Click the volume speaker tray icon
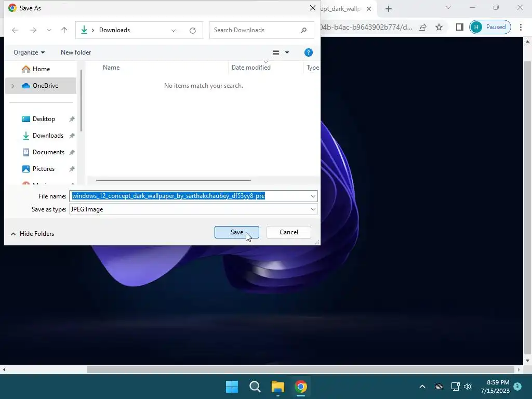Image resolution: width=532 pixels, height=399 pixels. pyautogui.click(x=468, y=387)
